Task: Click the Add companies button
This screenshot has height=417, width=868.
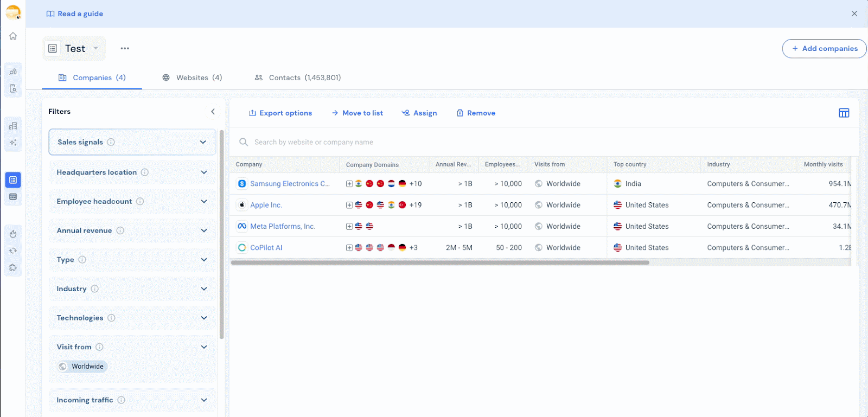Action: pos(824,48)
